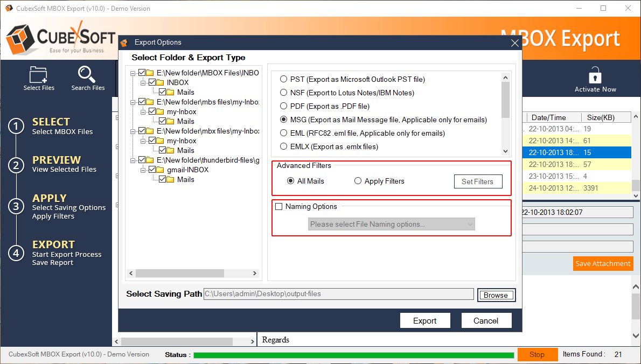The image size is (641, 364).
Task: Click the CubexSoft logo
Action: tap(59, 38)
